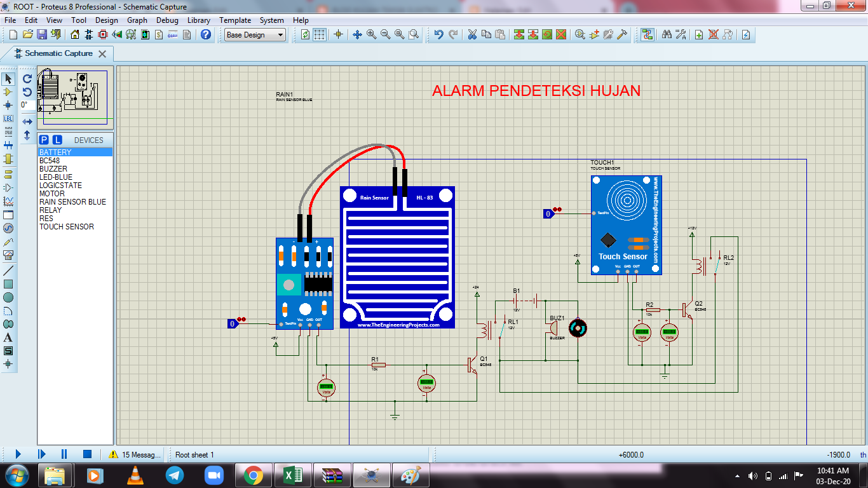Go to the Home page icon

tap(76, 34)
